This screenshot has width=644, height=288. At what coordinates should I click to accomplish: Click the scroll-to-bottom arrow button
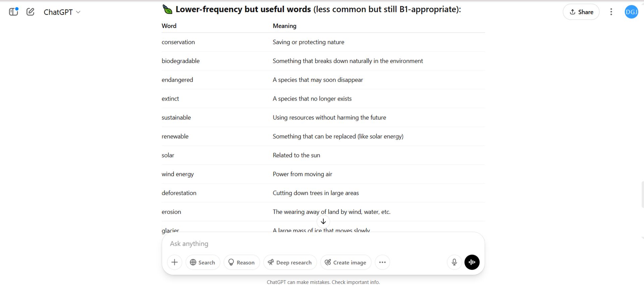click(323, 221)
